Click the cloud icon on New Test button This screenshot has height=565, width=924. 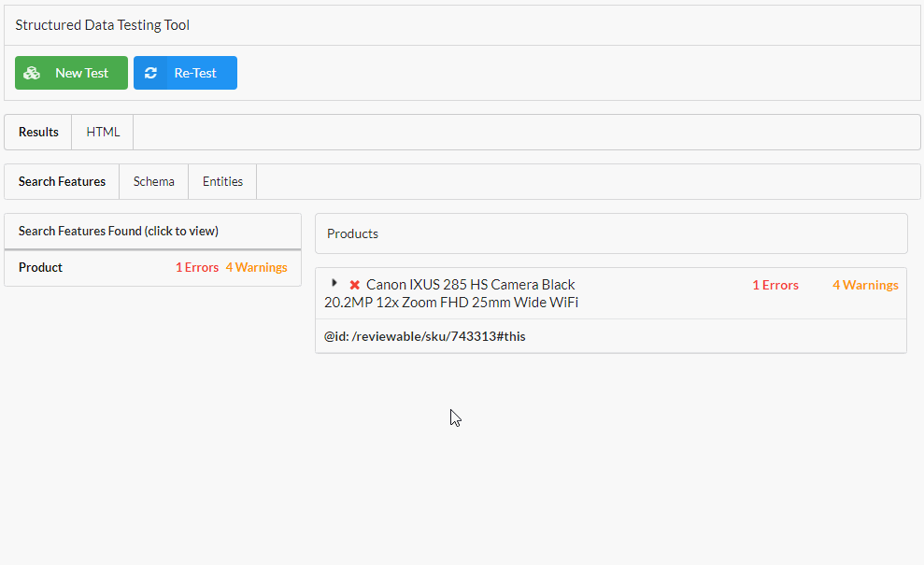(32, 72)
